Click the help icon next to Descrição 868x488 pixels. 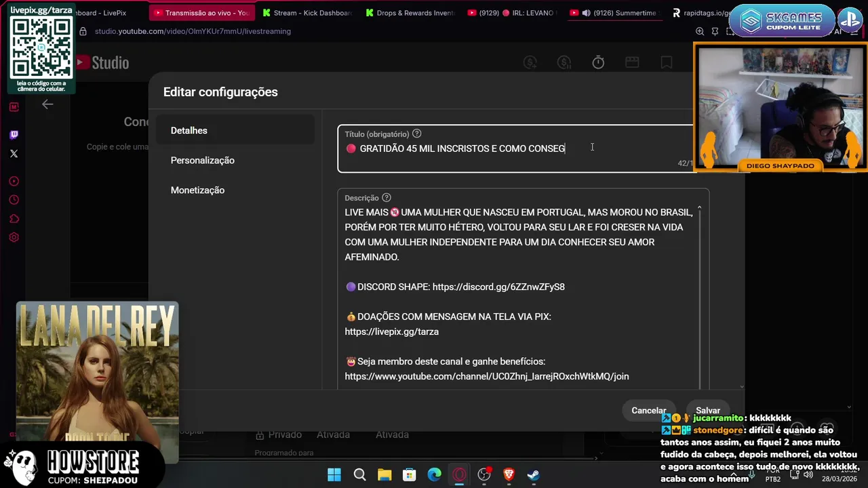(387, 198)
